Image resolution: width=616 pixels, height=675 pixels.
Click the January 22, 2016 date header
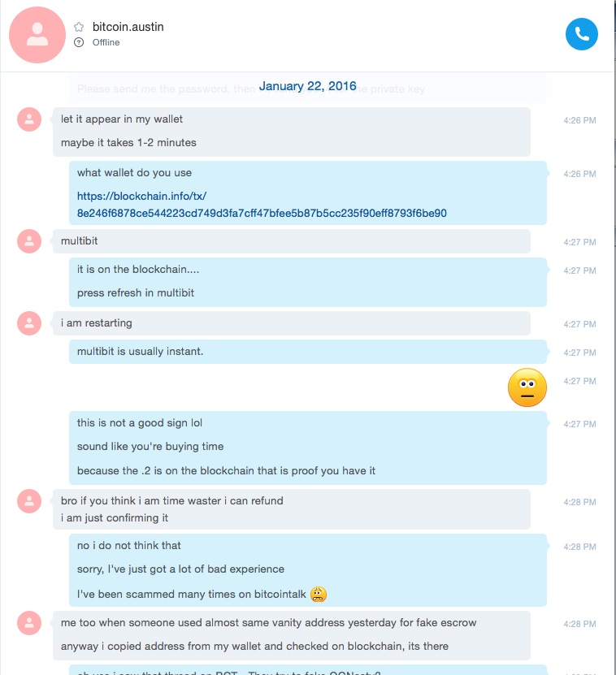[x=307, y=86]
